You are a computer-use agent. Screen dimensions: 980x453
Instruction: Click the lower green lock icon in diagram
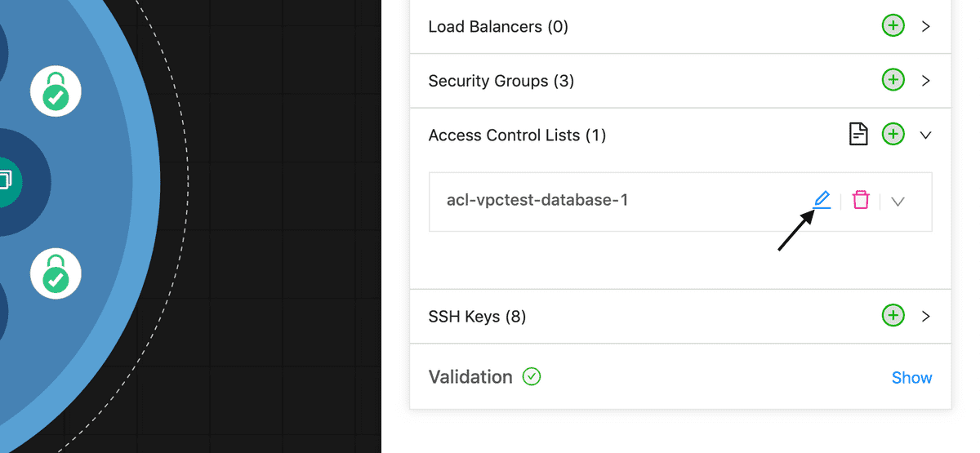point(56,273)
